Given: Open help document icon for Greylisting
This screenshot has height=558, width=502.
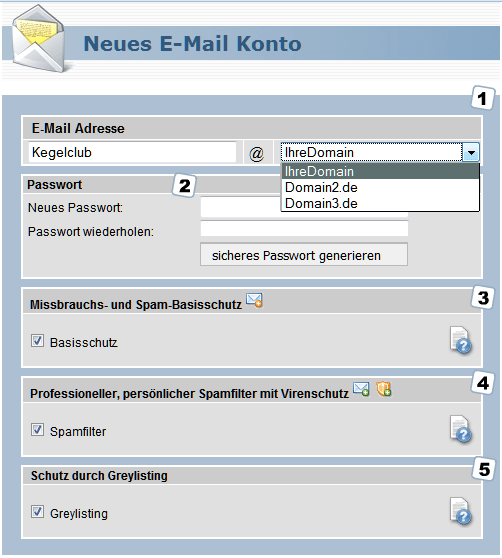Looking at the screenshot, I should tap(461, 511).
